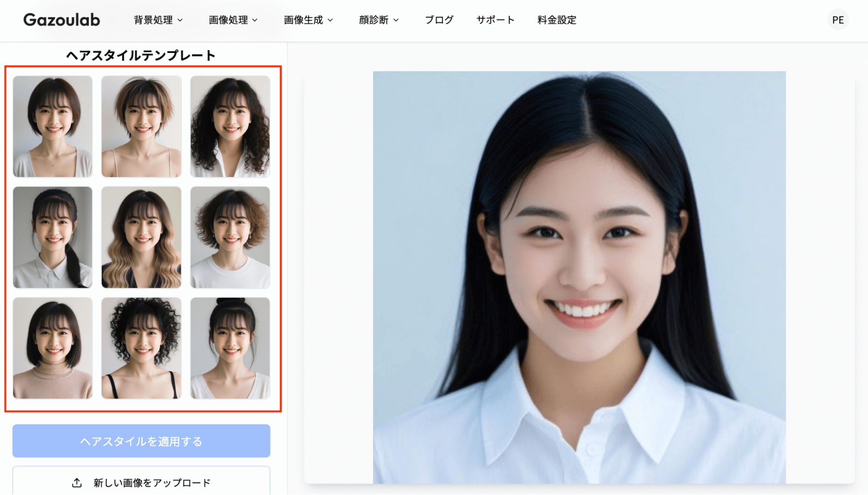Click the Gazoulab logo

pos(62,20)
